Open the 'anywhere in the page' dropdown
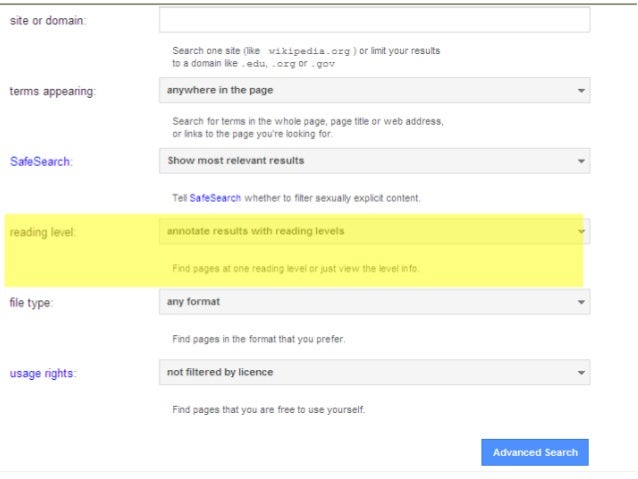Screen dimensions: 638x479 click(x=374, y=91)
